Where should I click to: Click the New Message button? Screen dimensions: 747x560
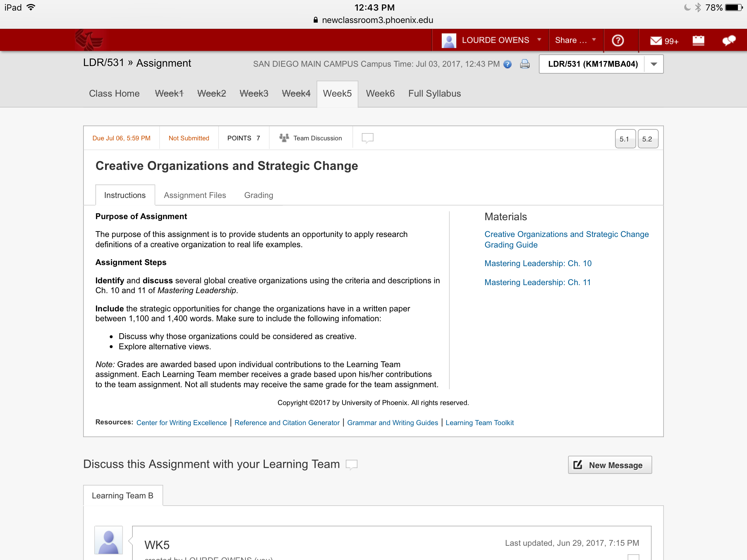pyautogui.click(x=610, y=465)
